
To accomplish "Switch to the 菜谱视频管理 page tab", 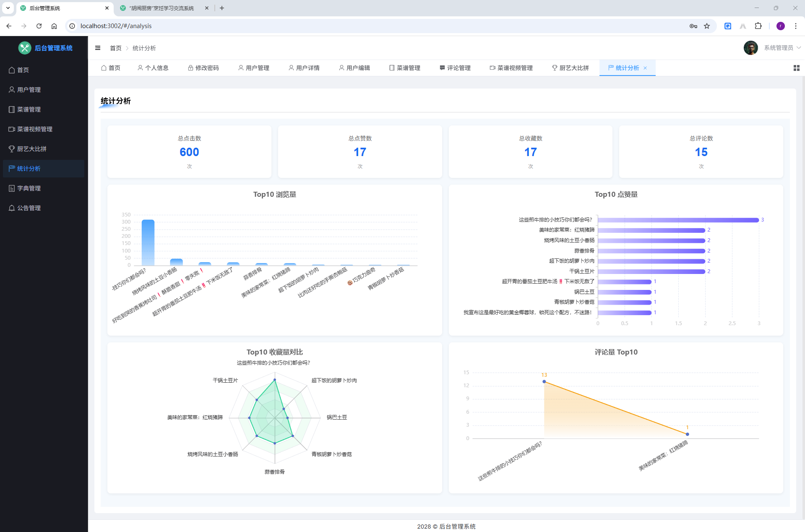I will point(511,68).
